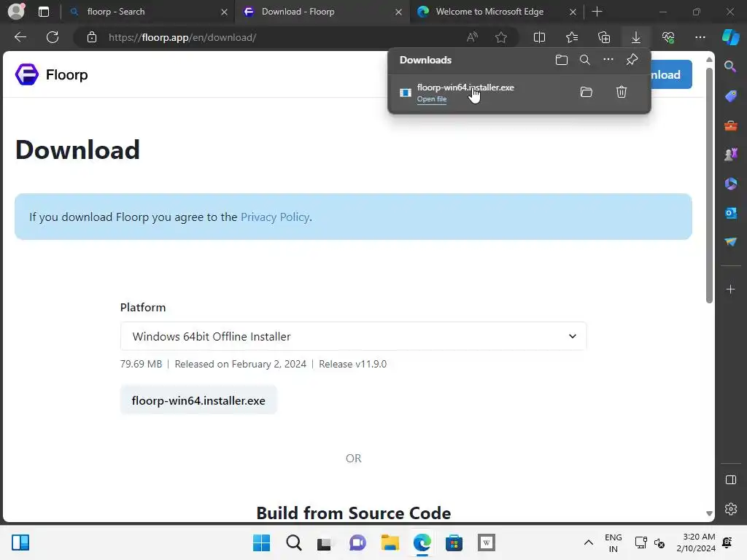Open sidebar Games chess icon
Image resolution: width=747 pixels, height=560 pixels.
pos(729,155)
